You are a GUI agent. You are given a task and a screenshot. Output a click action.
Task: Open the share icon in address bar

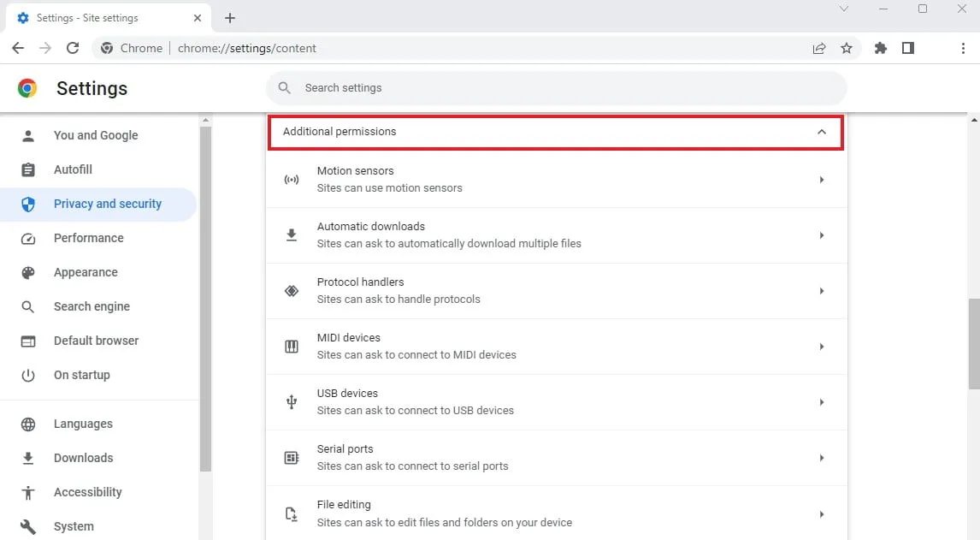coord(819,48)
